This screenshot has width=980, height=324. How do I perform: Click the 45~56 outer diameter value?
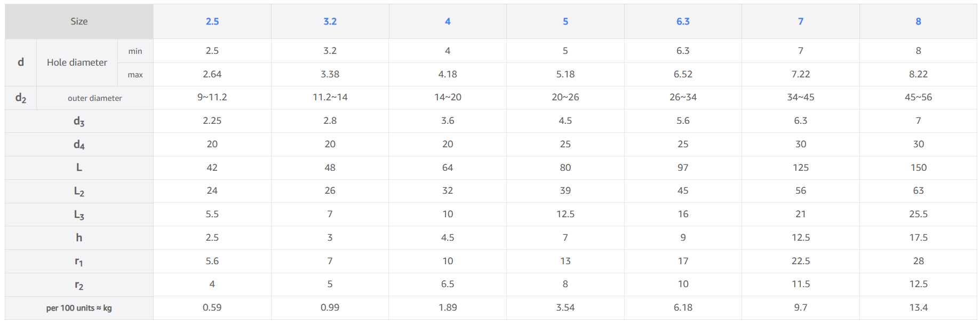(918, 97)
